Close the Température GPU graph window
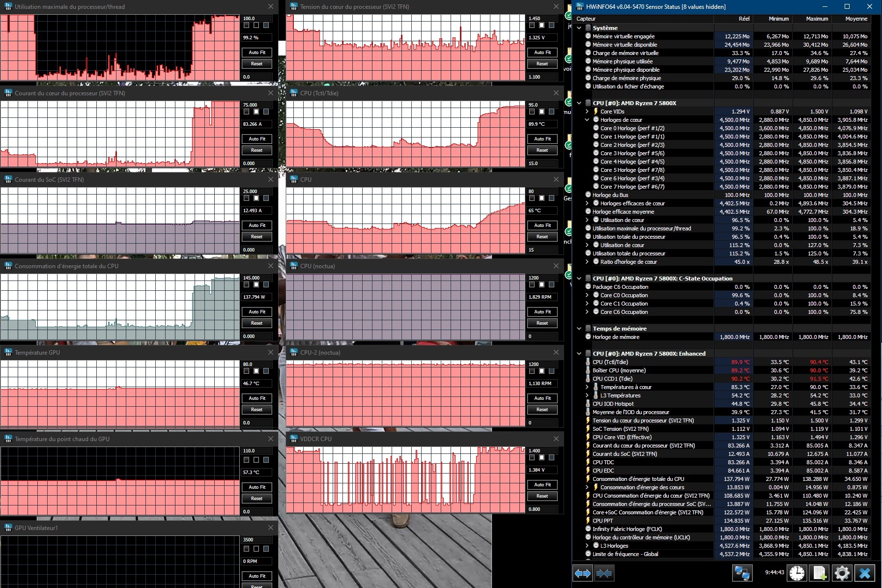This screenshot has height=588, width=882. 271,352
